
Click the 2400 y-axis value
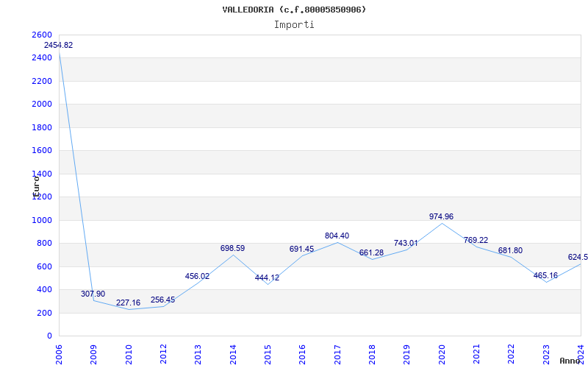(x=42, y=58)
